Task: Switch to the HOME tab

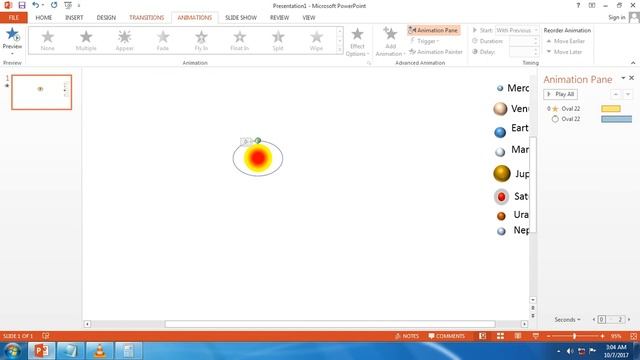Action: 44,18
